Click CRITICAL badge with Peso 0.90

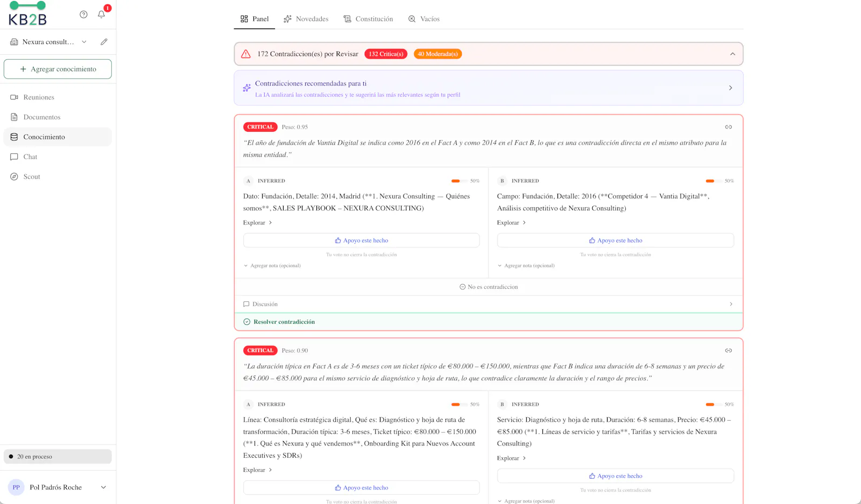[260, 351]
